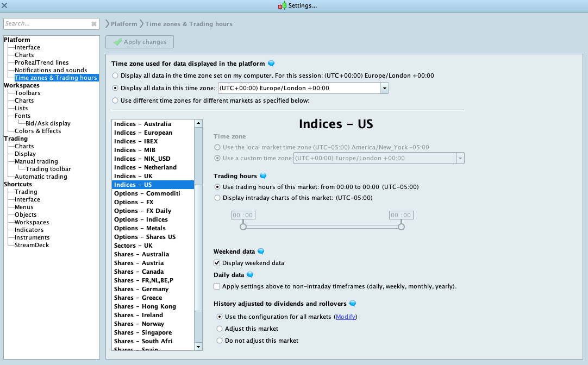This screenshot has height=365, width=588.
Task: Select Options – FX Daily in market list
Action: click(x=153, y=211)
